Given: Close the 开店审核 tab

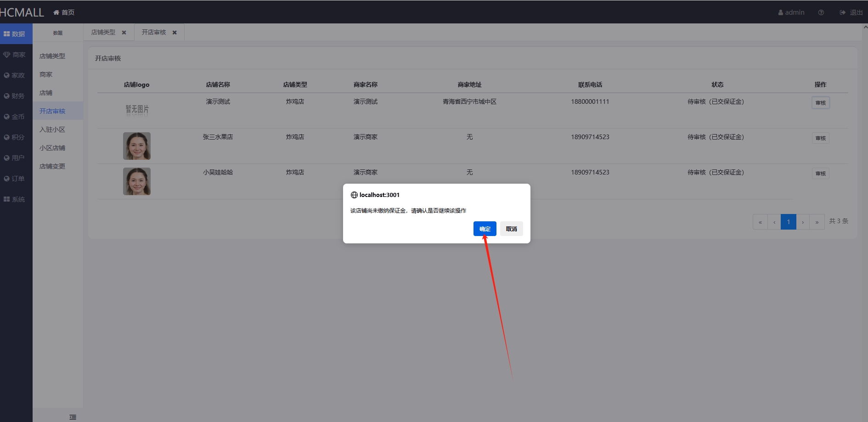Looking at the screenshot, I should (175, 33).
